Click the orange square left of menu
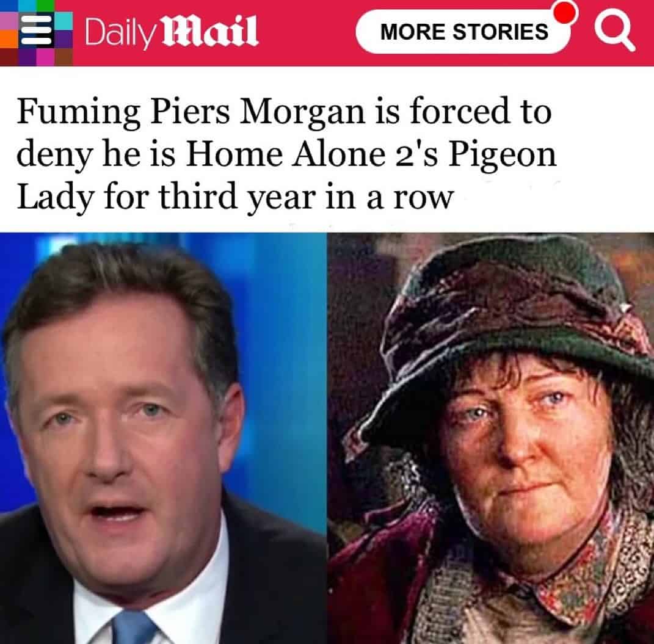 click(9, 38)
